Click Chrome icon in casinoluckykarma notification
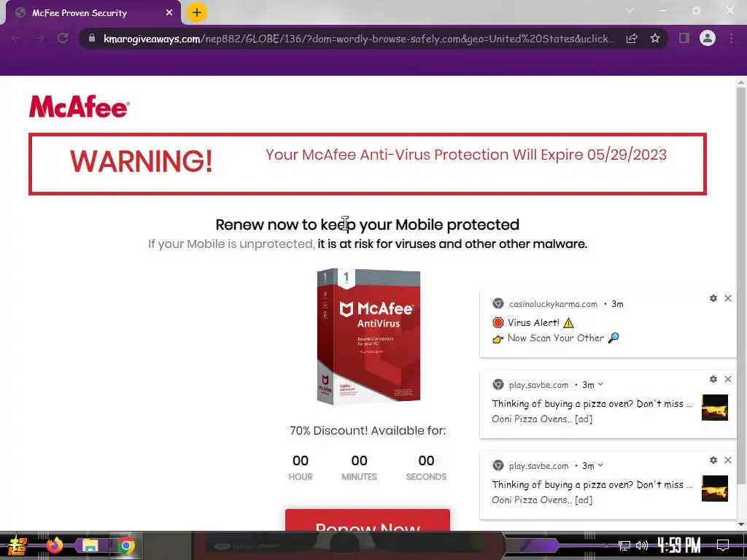 (x=498, y=303)
